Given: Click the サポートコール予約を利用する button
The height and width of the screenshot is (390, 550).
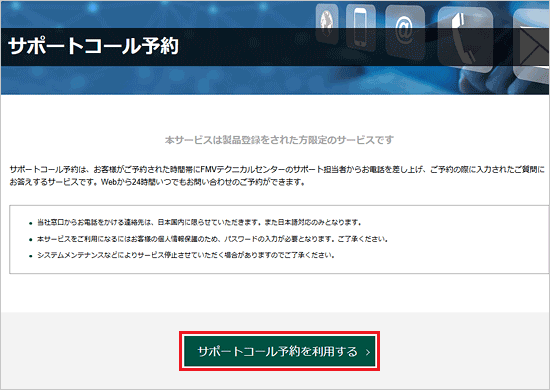Looking at the screenshot, I should [280, 351].
